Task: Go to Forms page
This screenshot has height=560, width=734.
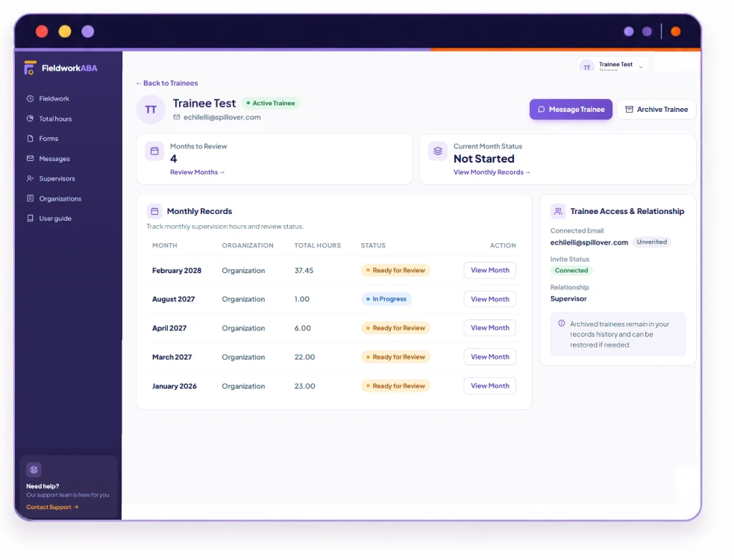Action: tap(48, 139)
